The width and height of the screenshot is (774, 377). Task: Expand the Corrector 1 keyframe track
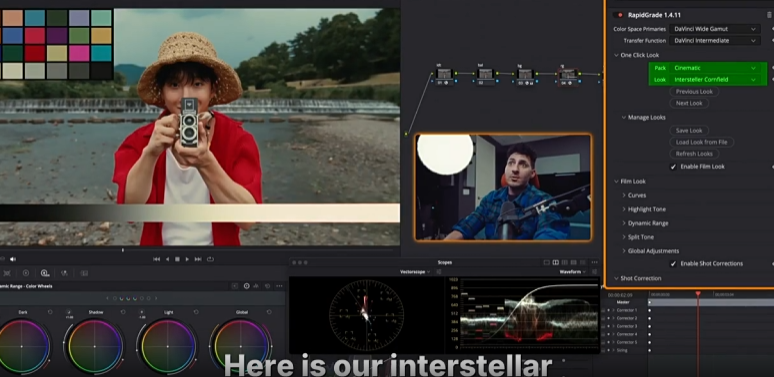point(614,310)
